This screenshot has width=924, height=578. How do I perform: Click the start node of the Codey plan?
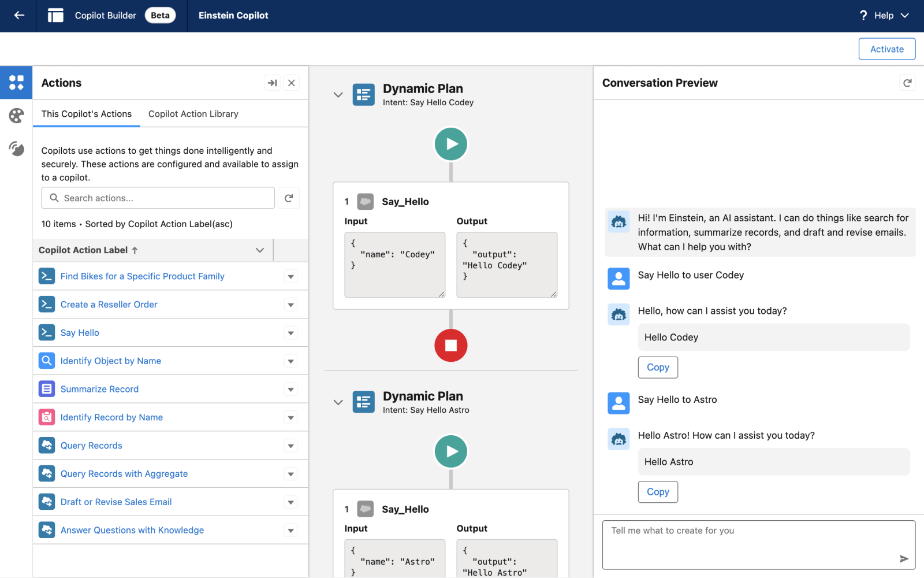[x=451, y=144]
